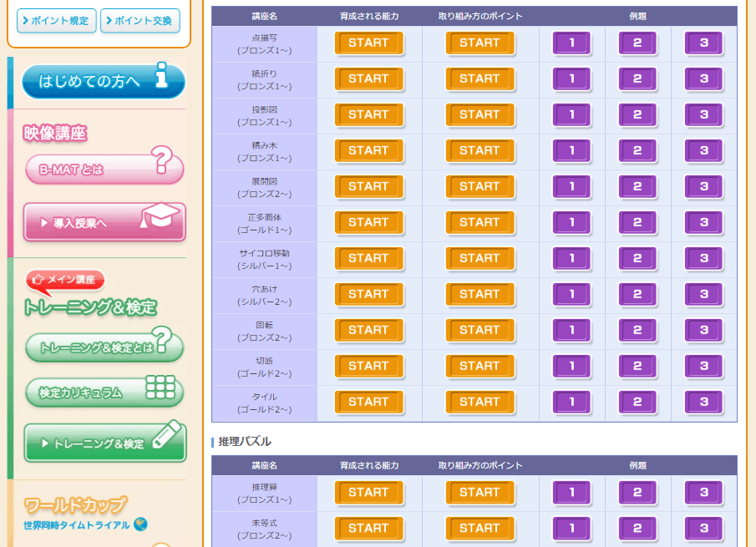Screen dimensions: 756x547
Task: Open example 2 for 積み木
Action: coord(637,151)
